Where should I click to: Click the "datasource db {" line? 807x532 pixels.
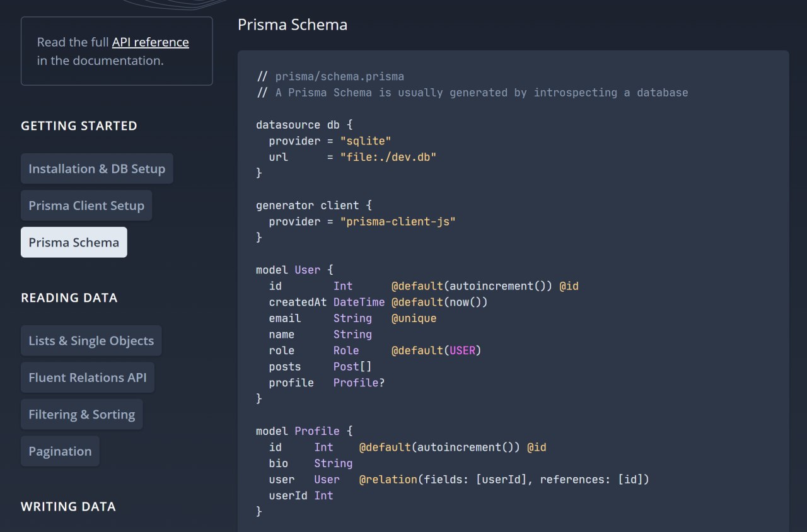[x=304, y=125]
